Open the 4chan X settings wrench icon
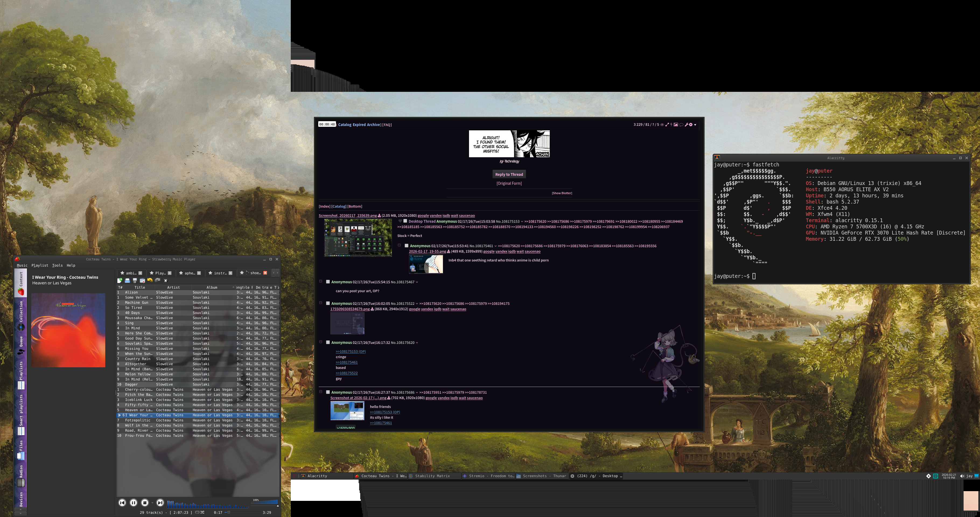980x517 pixels. coord(686,125)
